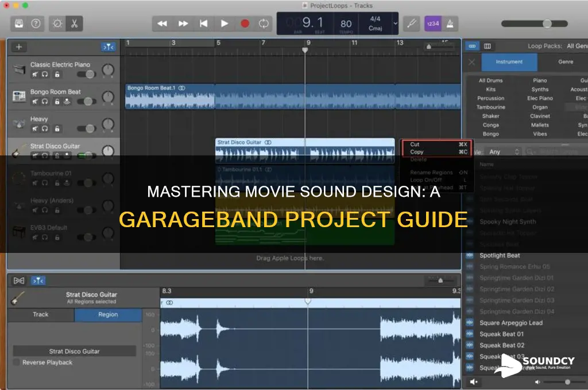Lock the Bongo Room Beat track
The image size is (588, 390).
[57, 102]
